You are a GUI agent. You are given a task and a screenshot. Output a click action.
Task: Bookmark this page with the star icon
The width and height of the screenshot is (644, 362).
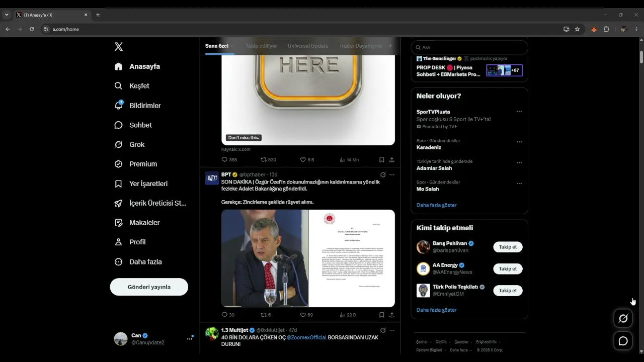[x=577, y=29]
